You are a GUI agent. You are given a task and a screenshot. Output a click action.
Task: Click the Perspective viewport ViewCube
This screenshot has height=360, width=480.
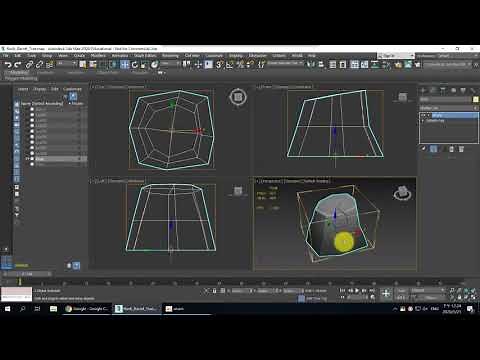pos(402,193)
